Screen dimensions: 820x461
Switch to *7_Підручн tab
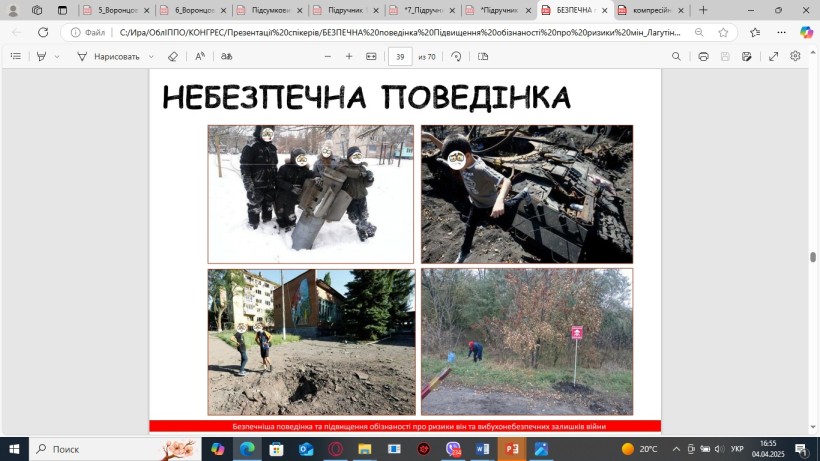click(x=424, y=10)
